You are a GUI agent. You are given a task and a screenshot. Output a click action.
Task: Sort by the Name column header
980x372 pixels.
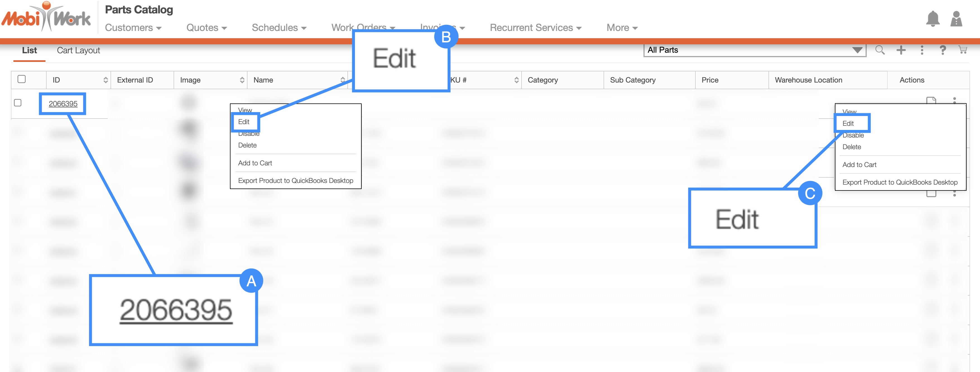coord(263,80)
